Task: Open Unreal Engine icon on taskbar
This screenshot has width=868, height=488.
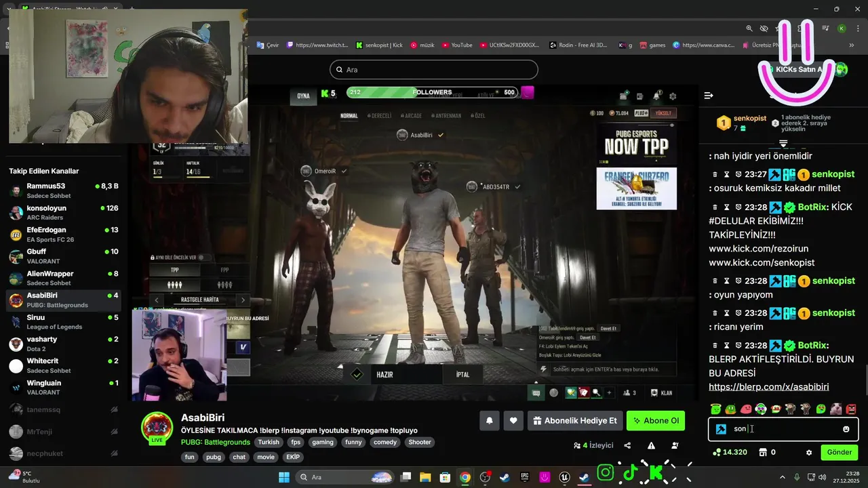Action: [564, 477]
